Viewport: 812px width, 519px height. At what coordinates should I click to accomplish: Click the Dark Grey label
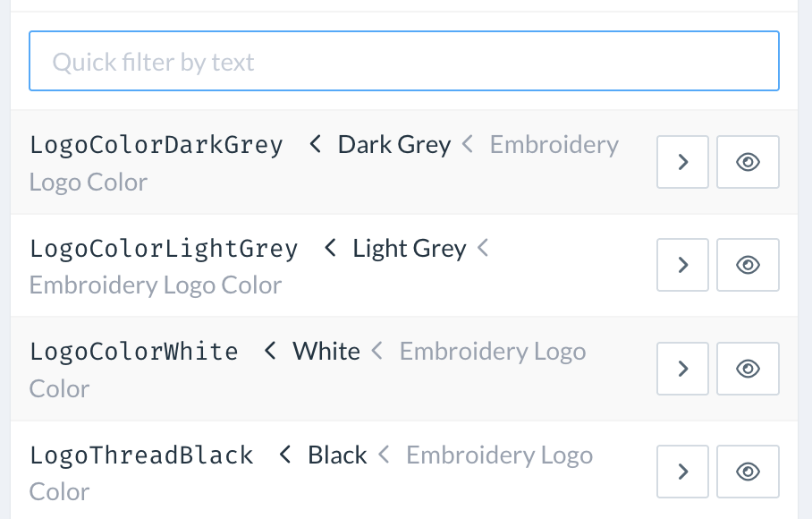point(393,145)
